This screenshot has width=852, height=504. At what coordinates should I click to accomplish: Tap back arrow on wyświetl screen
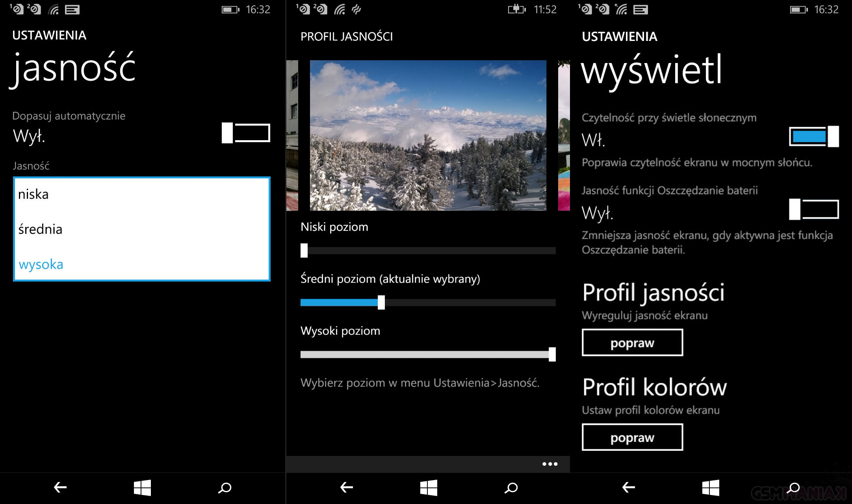[x=629, y=488]
